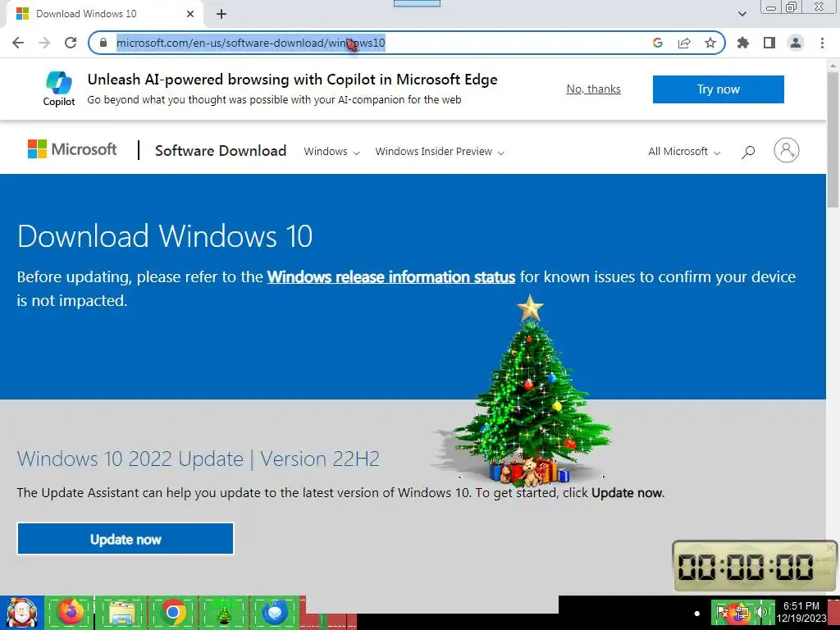
Task: Open the site search magnifier icon
Action: (x=748, y=152)
